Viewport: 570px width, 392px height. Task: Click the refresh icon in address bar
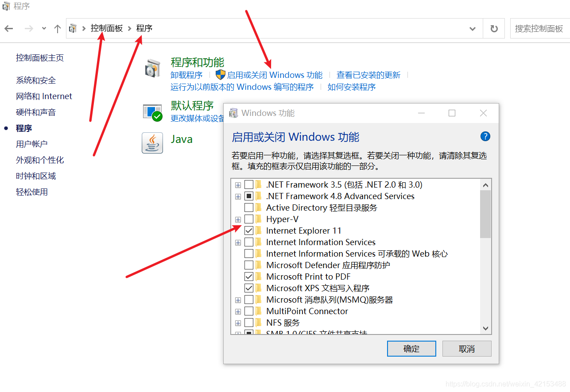pyautogui.click(x=494, y=29)
